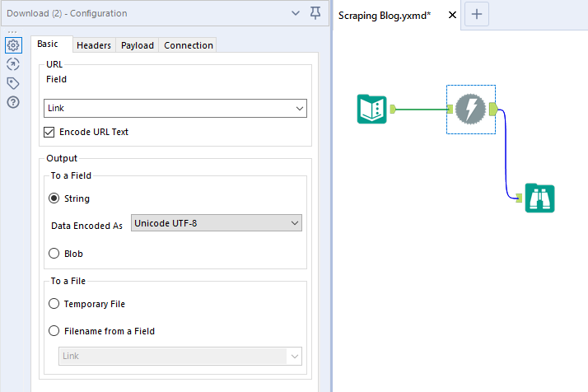This screenshot has width=588, height=392.
Task: Click the Help question mark icon
Action: pyautogui.click(x=13, y=102)
